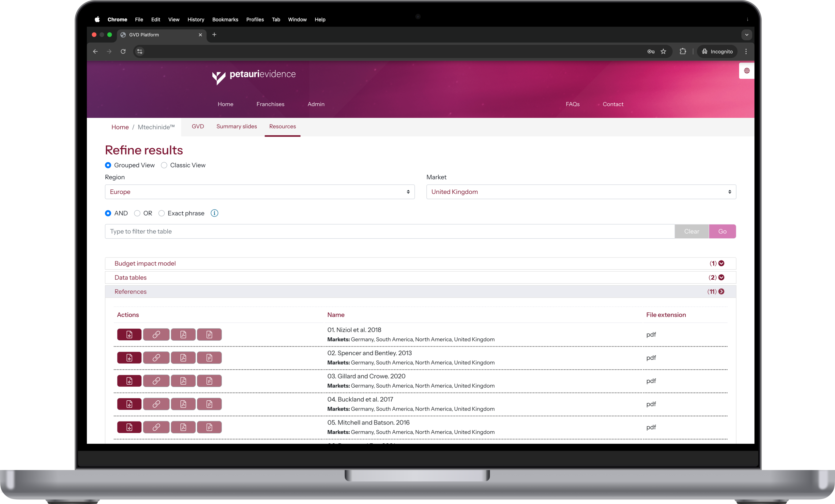Click the globe language icon in header
The image size is (835, 504).
point(746,71)
